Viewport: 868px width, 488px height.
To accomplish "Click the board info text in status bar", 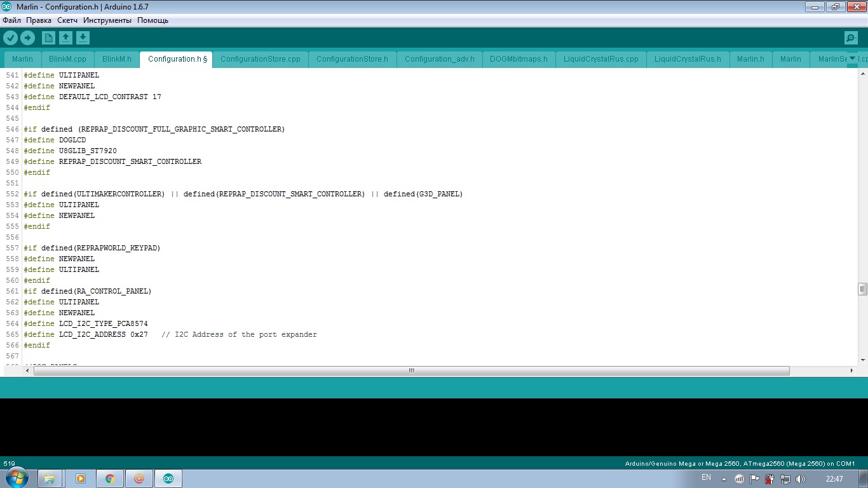I will (740, 464).
